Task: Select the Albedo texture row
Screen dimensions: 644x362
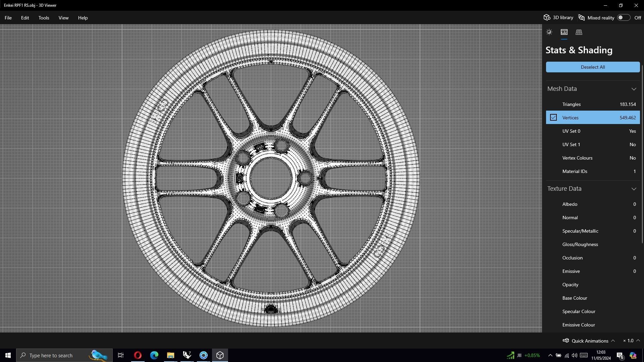Action: point(593,204)
